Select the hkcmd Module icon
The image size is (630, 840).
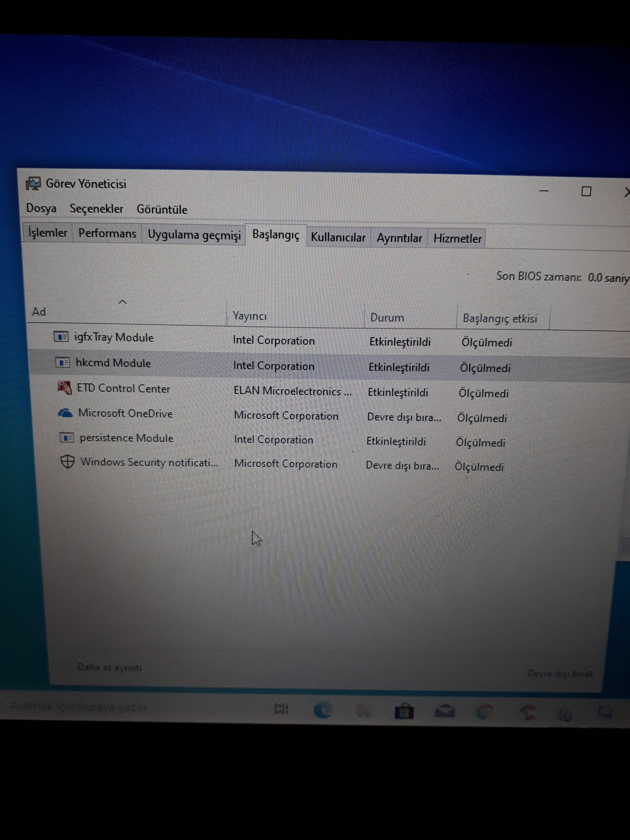tap(63, 362)
